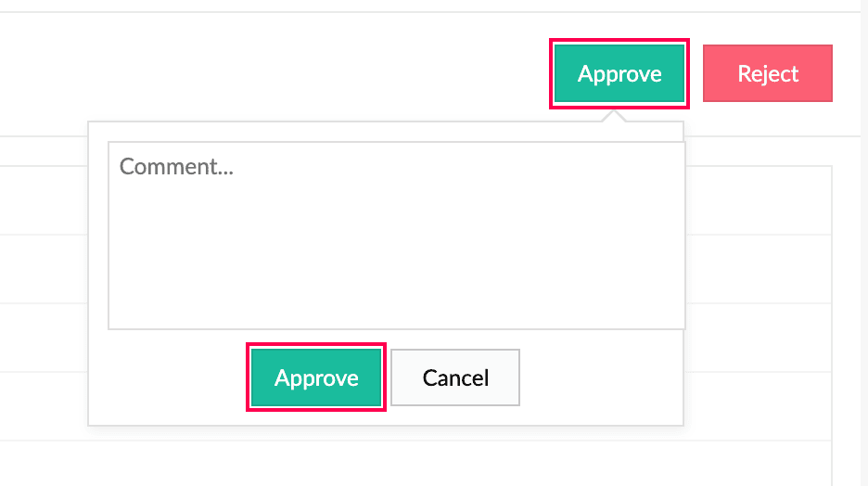The height and width of the screenshot is (486, 868).
Task: Submit approval via the popup Approve button
Action: (316, 377)
